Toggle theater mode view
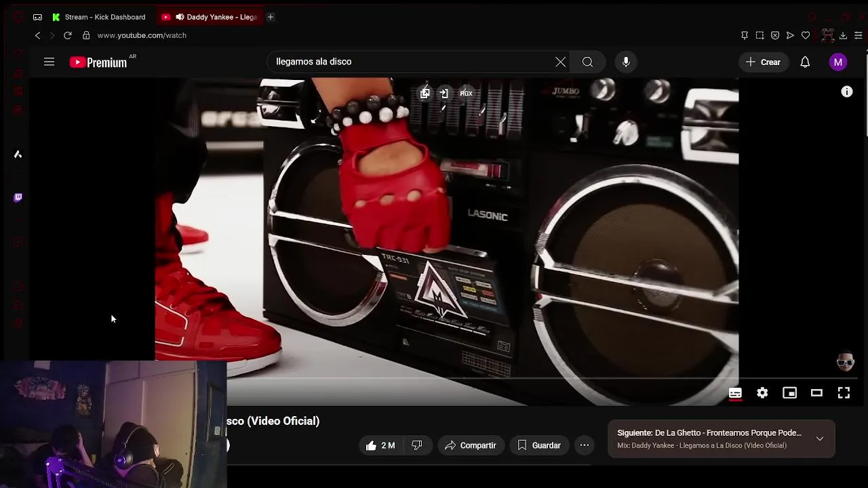The image size is (868, 488). click(x=816, y=393)
